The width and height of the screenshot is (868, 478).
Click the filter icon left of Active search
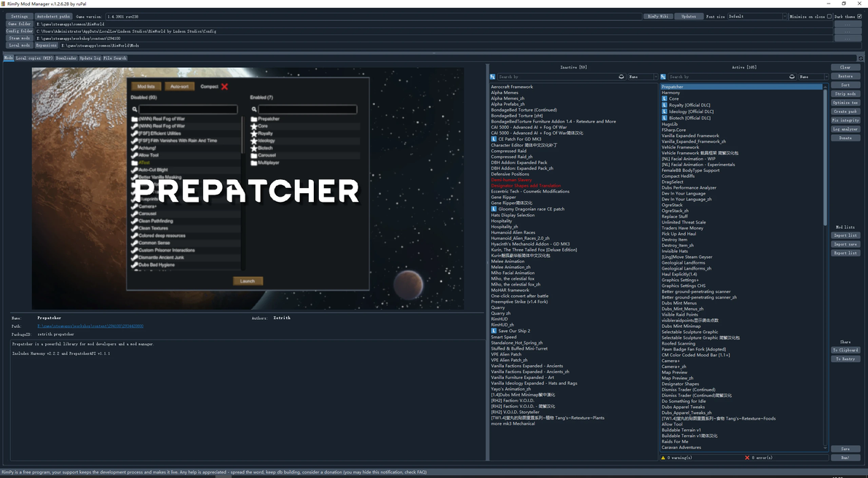pos(663,77)
